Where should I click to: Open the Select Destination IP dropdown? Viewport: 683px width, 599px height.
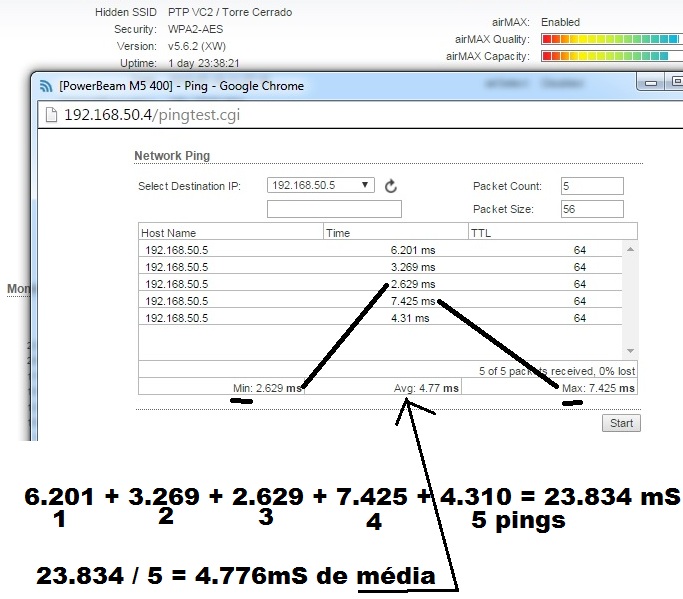(x=321, y=185)
